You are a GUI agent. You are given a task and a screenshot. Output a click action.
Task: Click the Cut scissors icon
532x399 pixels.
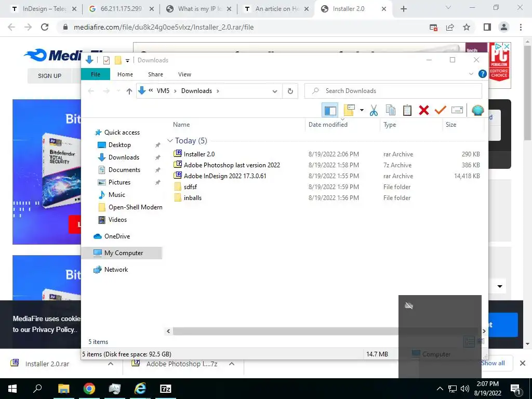(374, 110)
